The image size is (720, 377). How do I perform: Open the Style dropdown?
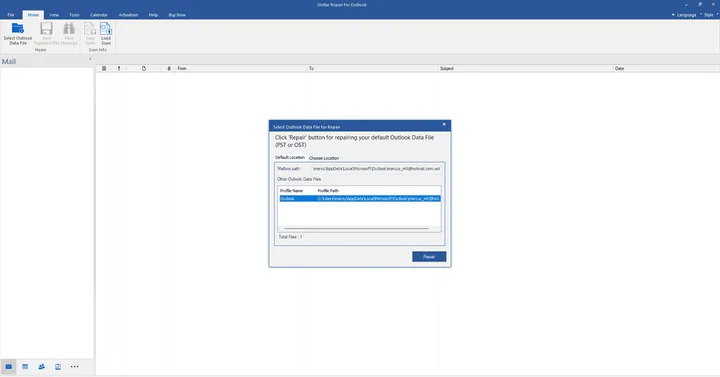coord(710,15)
